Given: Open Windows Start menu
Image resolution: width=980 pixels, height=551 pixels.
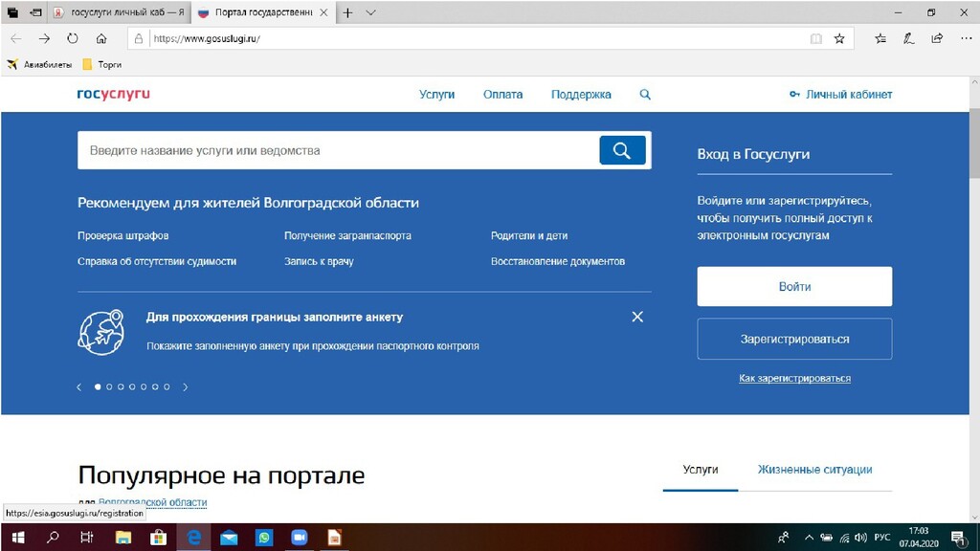Looking at the screenshot, I should pos(18,538).
